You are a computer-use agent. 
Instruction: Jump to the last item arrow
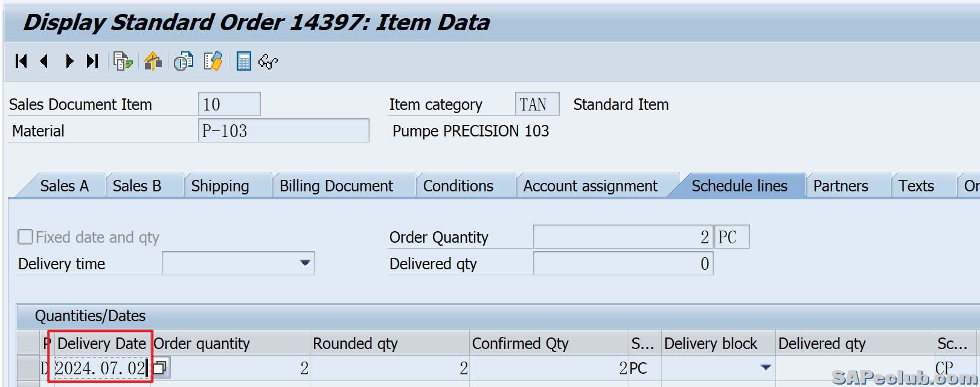click(x=92, y=61)
